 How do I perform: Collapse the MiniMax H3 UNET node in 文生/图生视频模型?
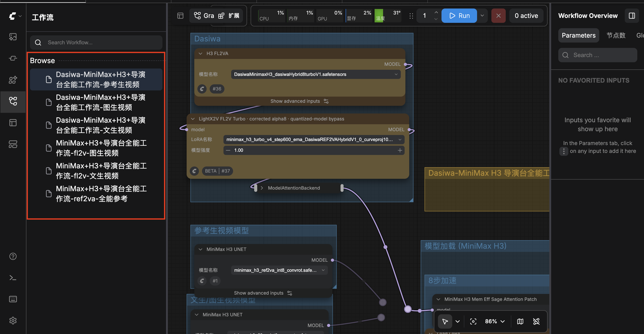tap(197, 315)
